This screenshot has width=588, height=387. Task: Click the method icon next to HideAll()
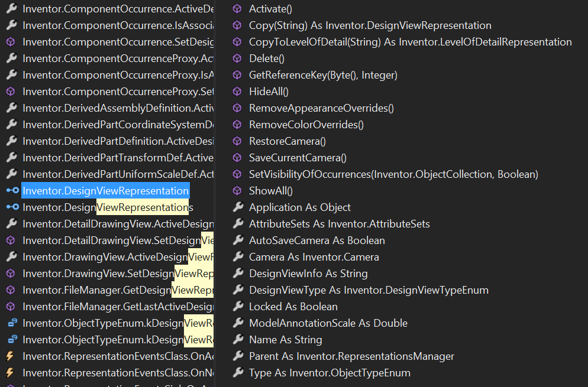point(237,92)
